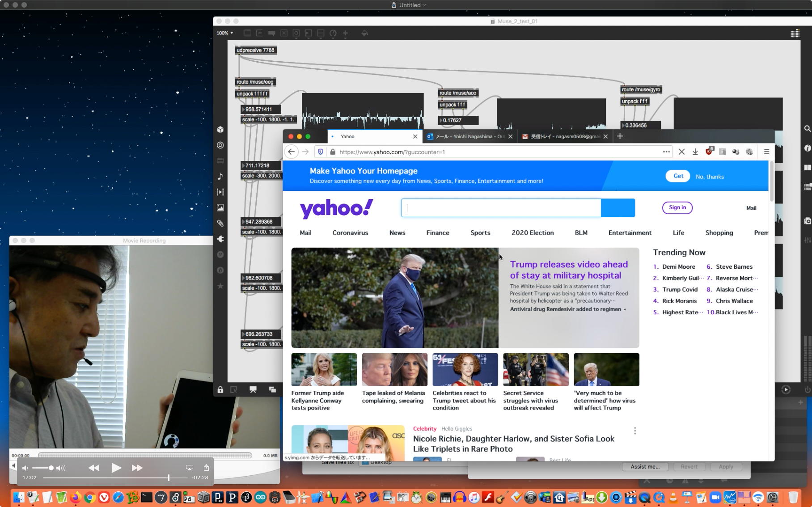Click the patcher windows icon in Max bottom toolbar
The height and width of the screenshot is (507, 812).
point(272,390)
